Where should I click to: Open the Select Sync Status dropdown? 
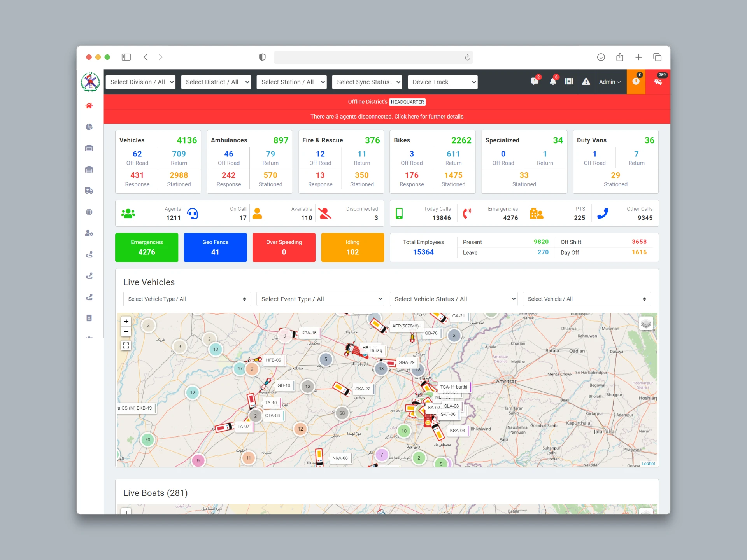367,82
